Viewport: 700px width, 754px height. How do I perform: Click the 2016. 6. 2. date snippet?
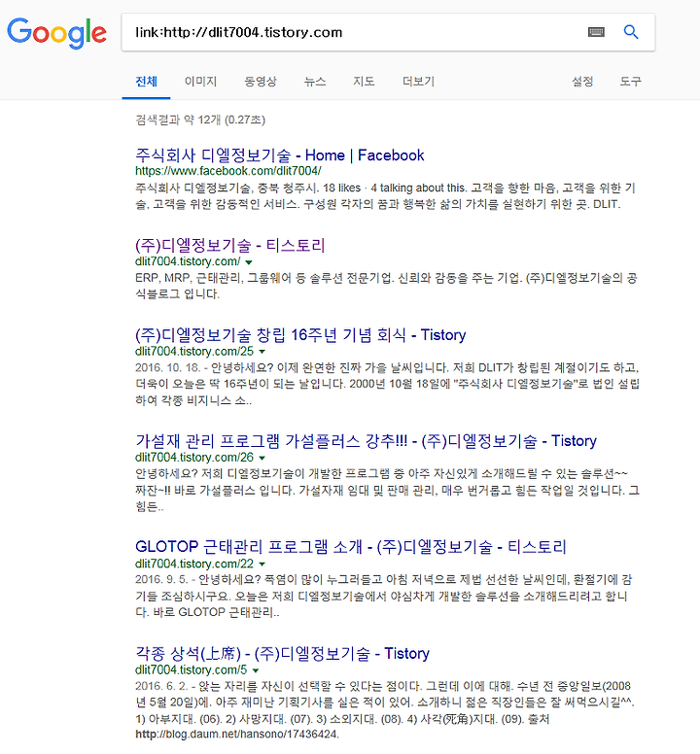161,686
